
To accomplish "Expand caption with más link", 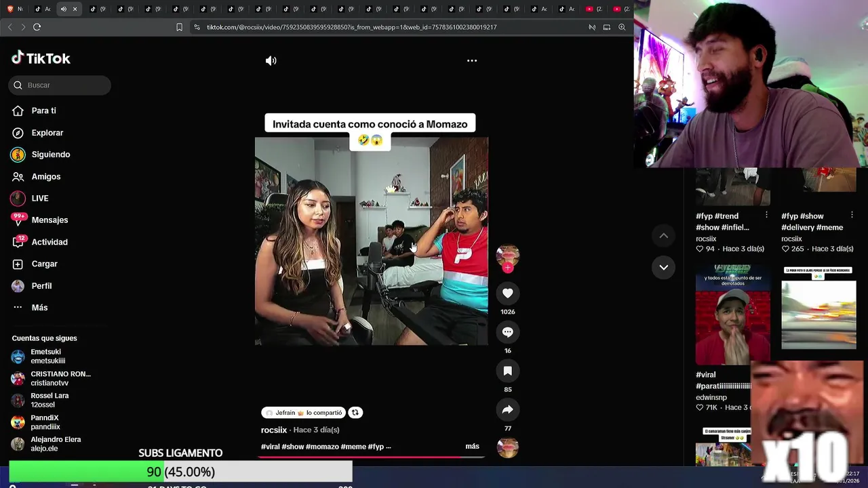I will (472, 446).
